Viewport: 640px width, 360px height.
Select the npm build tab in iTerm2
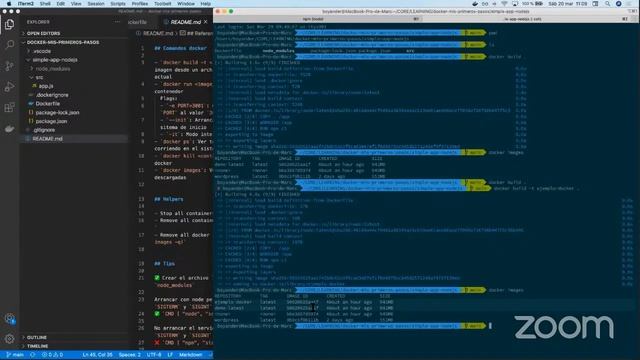click(313, 19)
